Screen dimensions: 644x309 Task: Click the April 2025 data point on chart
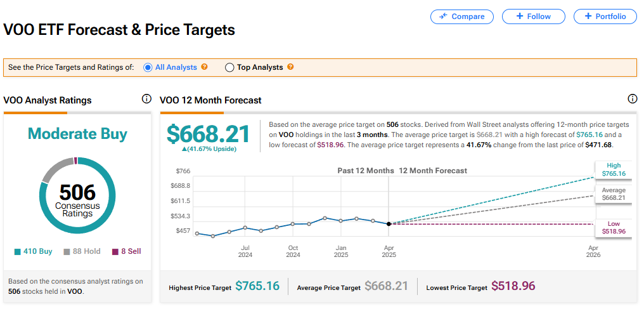(x=389, y=223)
